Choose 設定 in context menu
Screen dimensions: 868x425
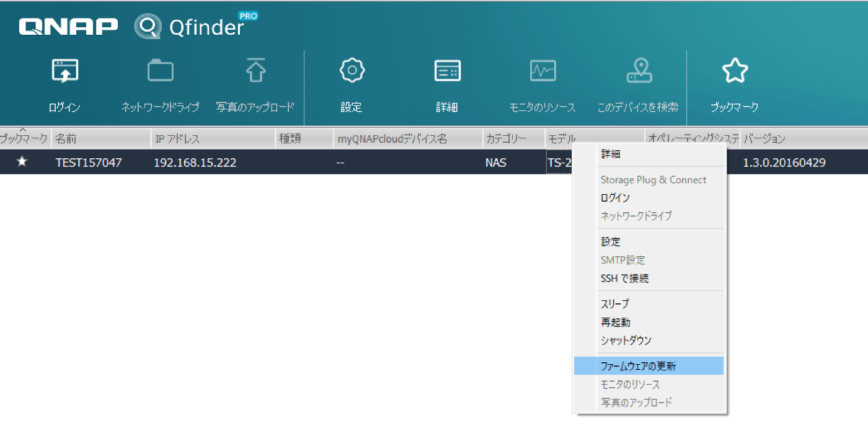click(x=649, y=242)
